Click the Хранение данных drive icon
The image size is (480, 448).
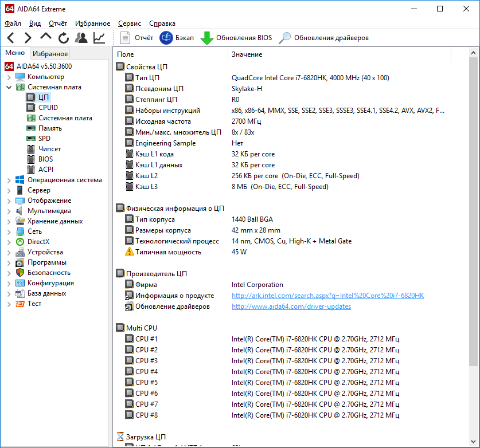tap(20, 221)
